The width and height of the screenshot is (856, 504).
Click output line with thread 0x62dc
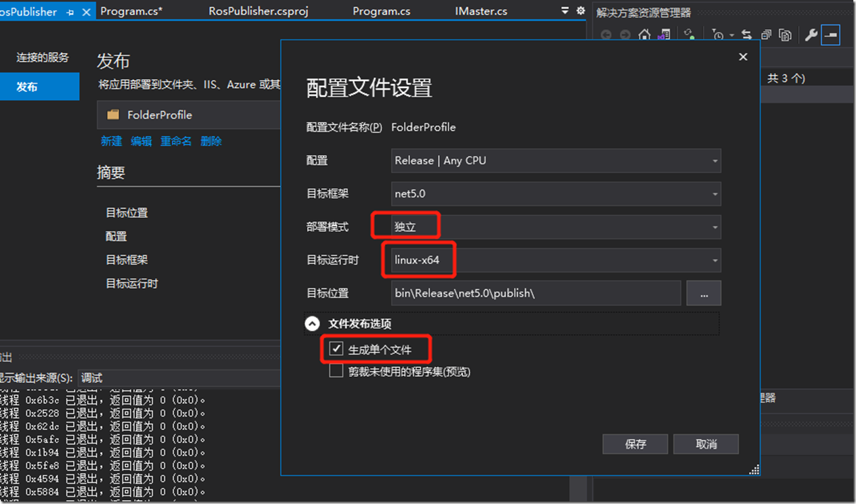tap(102, 426)
